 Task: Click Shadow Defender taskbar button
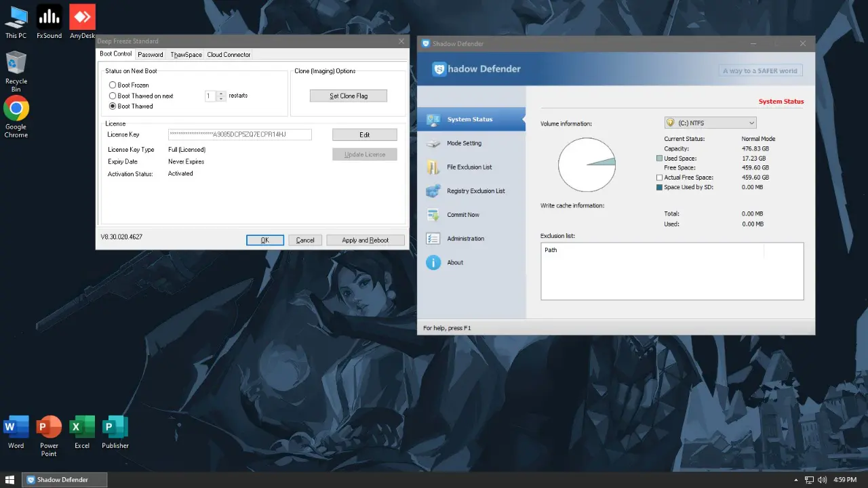click(65, 480)
